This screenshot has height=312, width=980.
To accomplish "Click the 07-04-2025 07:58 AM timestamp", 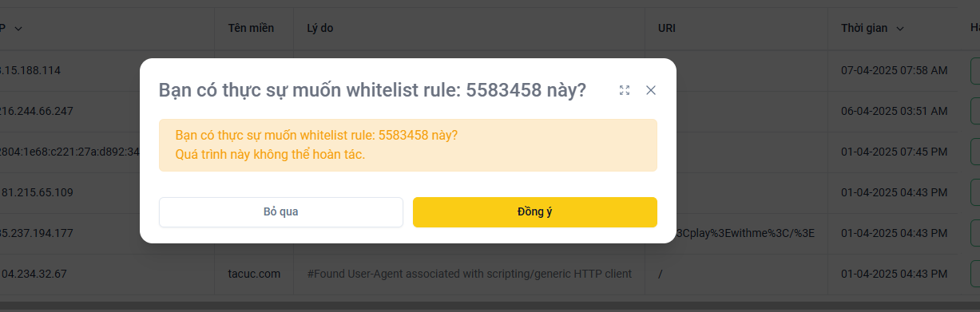I will click(x=895, y=70).
